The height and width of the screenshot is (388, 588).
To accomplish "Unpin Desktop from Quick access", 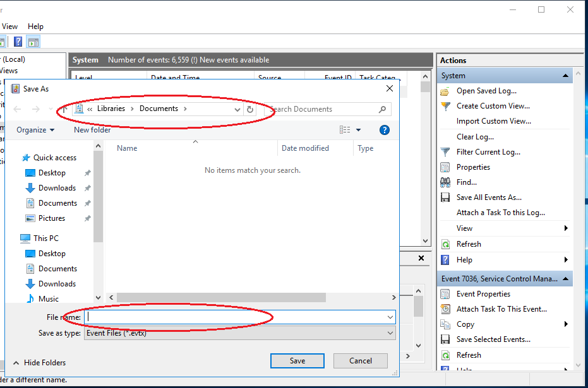I will pyautogui.click(x=87, y=172).
